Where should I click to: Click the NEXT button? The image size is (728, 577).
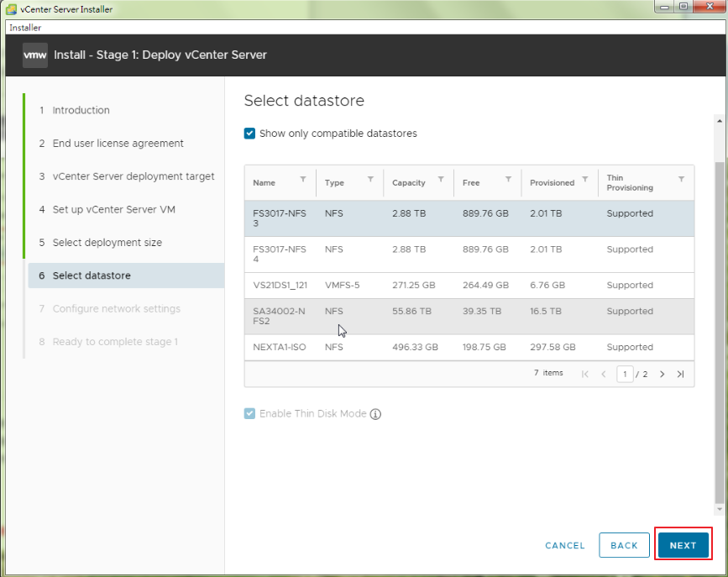(x=683, y=545)
